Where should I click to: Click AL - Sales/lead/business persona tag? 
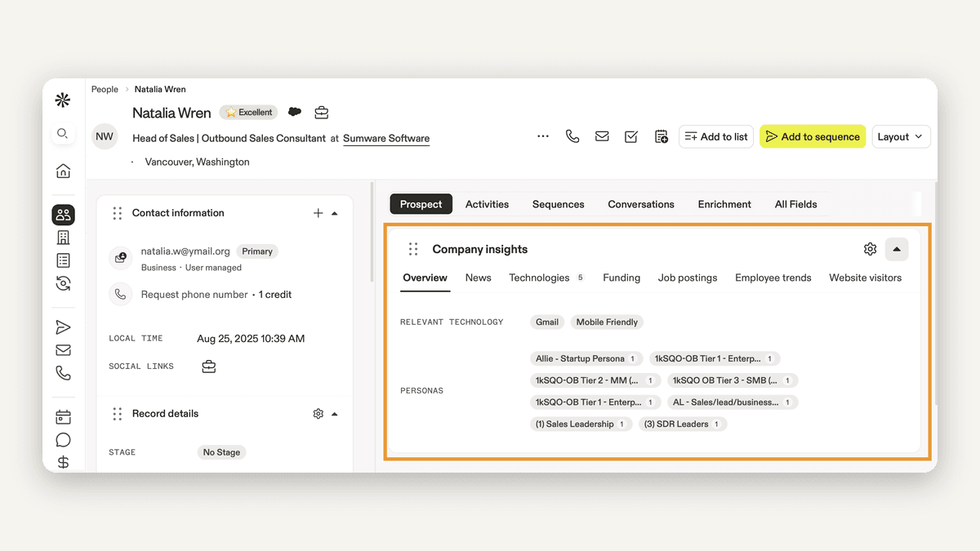(733, 402)
